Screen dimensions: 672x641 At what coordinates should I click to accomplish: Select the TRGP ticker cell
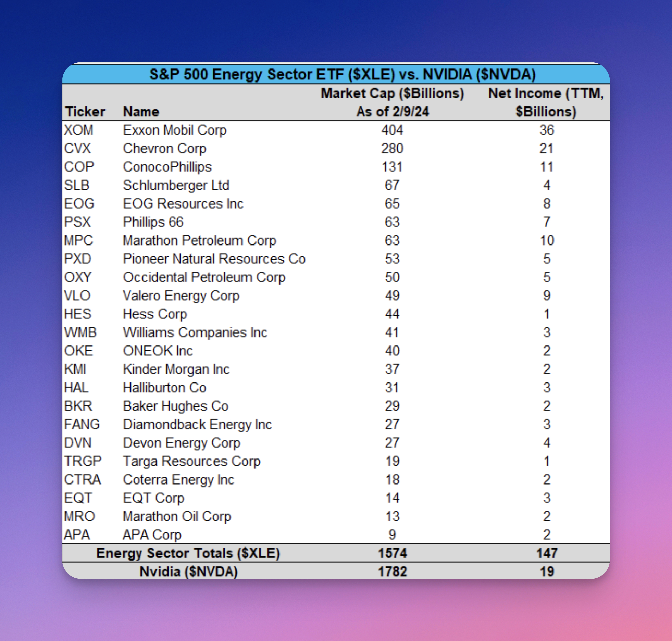tap(83, 462)
